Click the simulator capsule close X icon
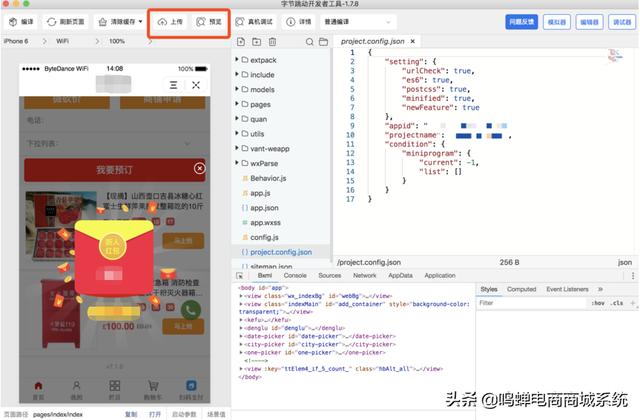640x420 pixels. [x=196, y=85]
